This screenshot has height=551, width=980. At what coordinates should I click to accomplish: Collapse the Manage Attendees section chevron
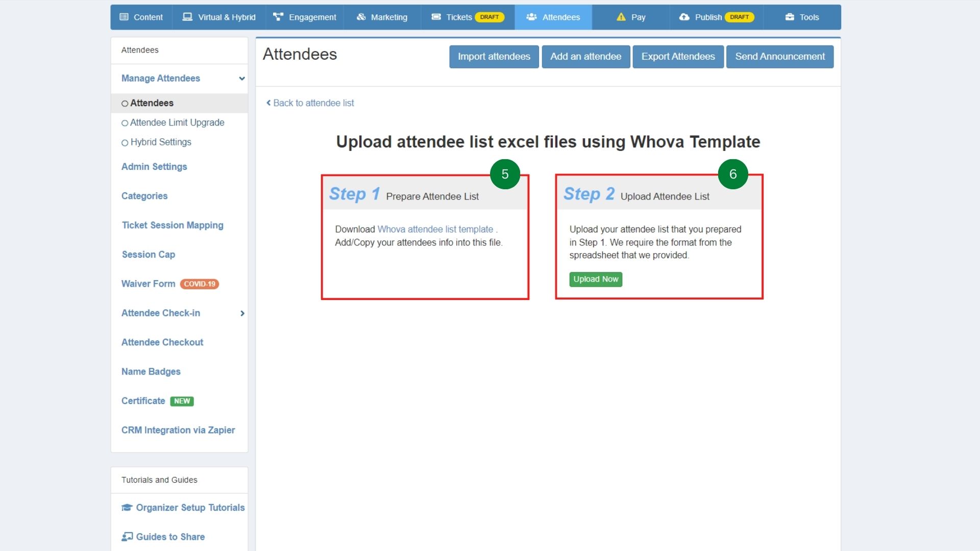[242, 78]
